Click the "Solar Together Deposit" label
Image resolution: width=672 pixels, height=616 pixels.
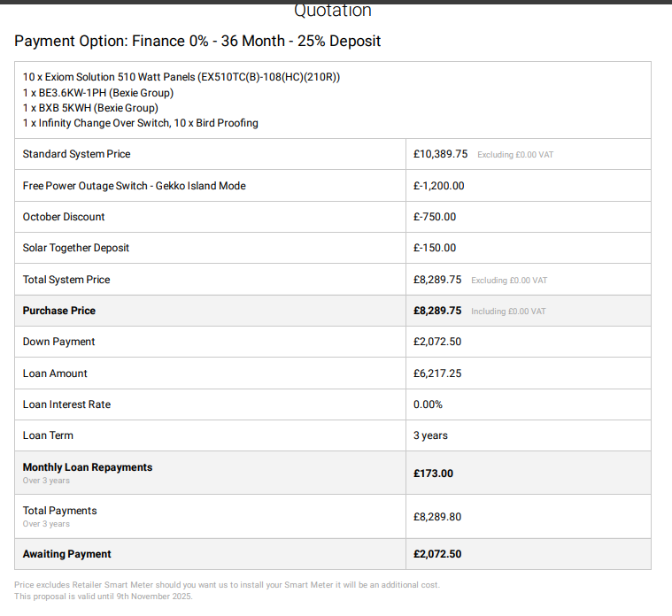[x=76, y=248]
